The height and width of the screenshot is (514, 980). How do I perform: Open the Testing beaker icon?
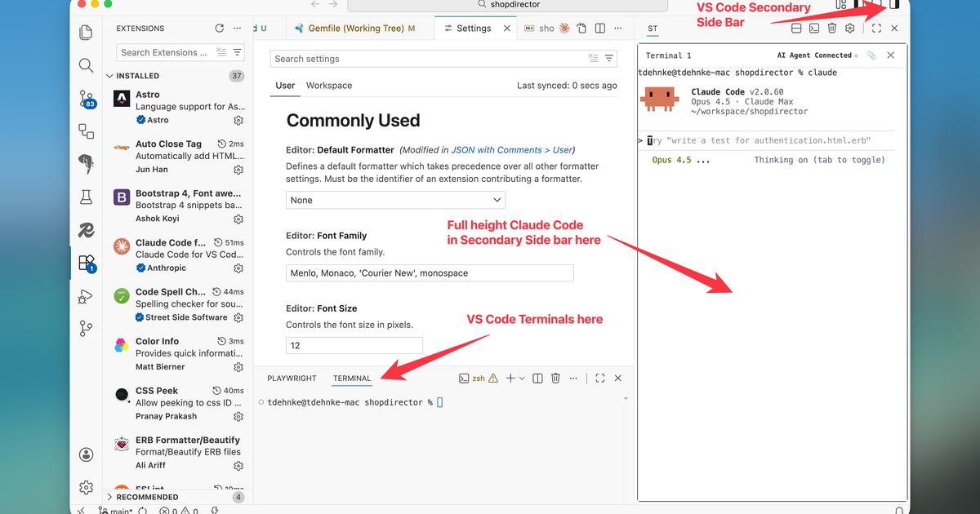(86, 197)
